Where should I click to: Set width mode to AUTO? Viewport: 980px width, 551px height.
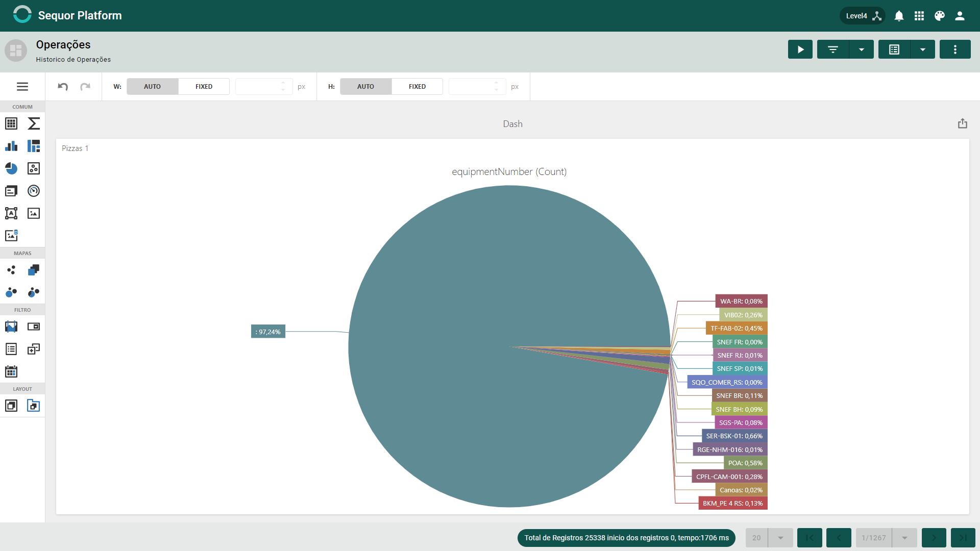(152, 87)
